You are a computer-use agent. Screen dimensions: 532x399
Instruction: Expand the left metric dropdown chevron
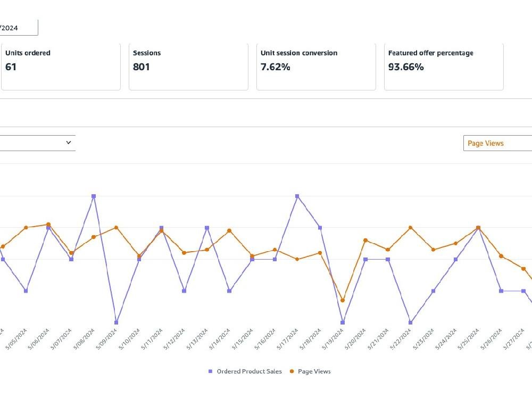(x=68, y=143)
